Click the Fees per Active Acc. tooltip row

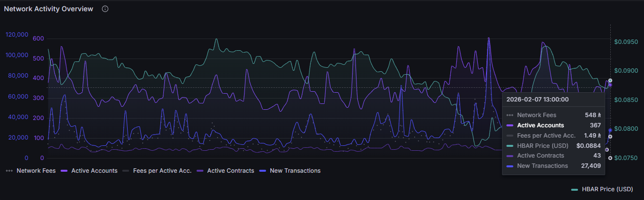[554, 135]
